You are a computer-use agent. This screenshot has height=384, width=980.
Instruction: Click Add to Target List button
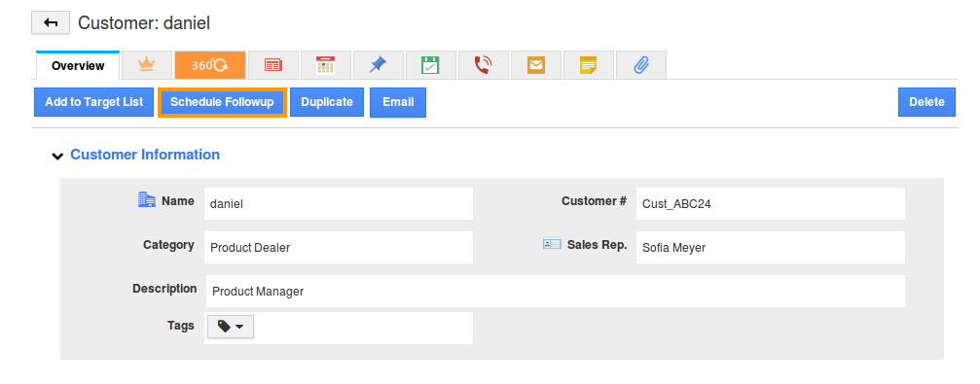pos(93,102)
